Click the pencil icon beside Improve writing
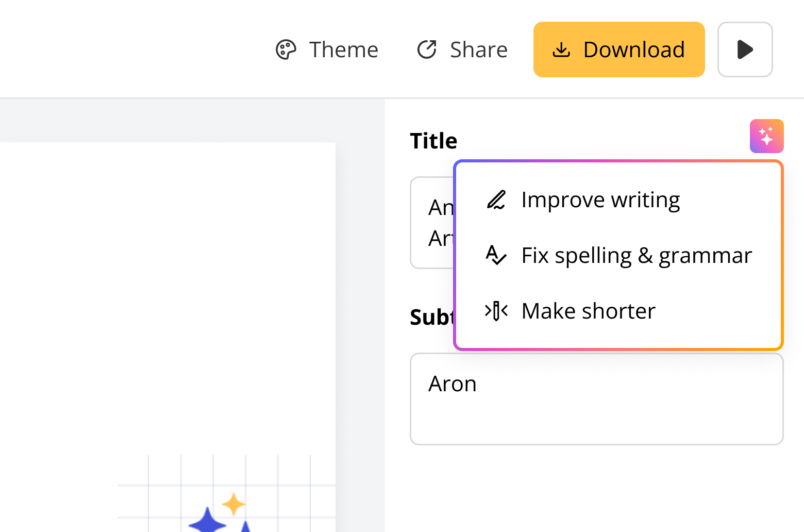The height and width of the screenshot is (532, 804). [496, 200]
